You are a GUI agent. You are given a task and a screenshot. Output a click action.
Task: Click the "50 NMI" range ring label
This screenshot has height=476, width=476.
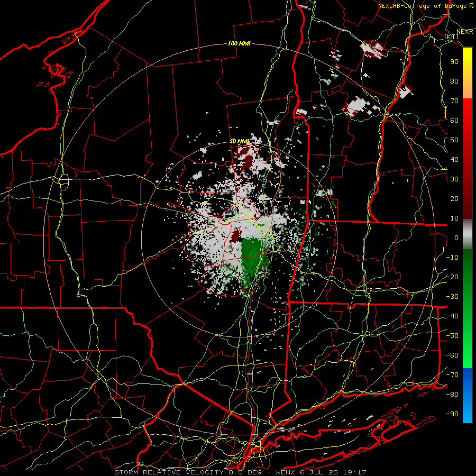coord(239,141)
